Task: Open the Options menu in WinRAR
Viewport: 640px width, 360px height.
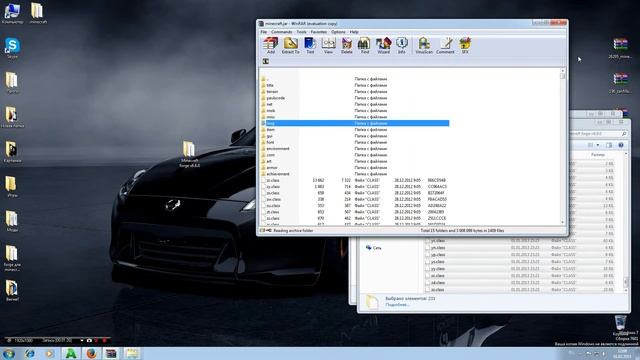Action: (x=338, y=32)
